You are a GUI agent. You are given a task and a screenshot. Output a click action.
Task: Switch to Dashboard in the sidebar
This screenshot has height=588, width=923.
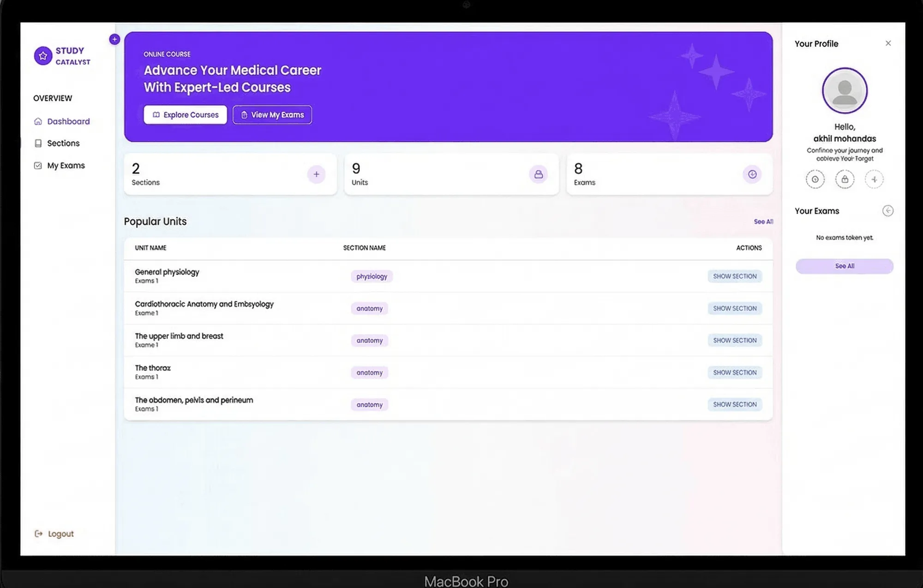click(68, 121)
